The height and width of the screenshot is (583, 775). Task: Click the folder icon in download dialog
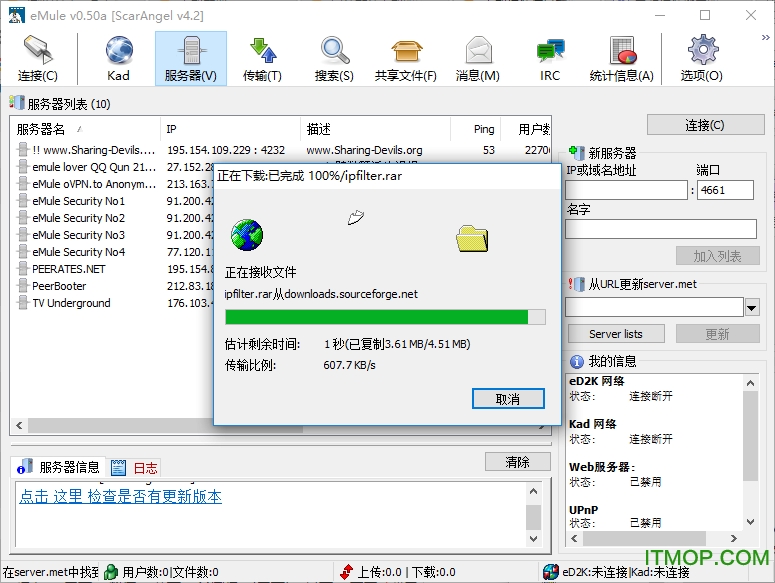[x=472, y=238]
